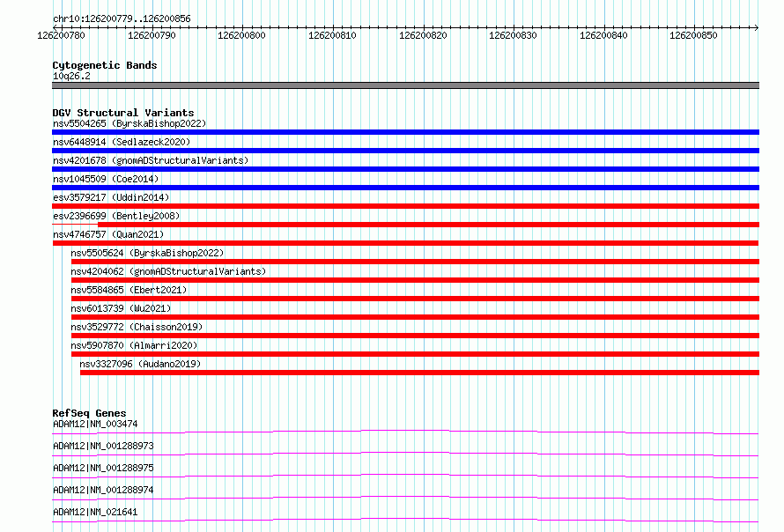The height and width of the screenshot is (532, 784).
Task: Open variant nsv3327096 (Audano2019)
Action: [x=140, y=364]
